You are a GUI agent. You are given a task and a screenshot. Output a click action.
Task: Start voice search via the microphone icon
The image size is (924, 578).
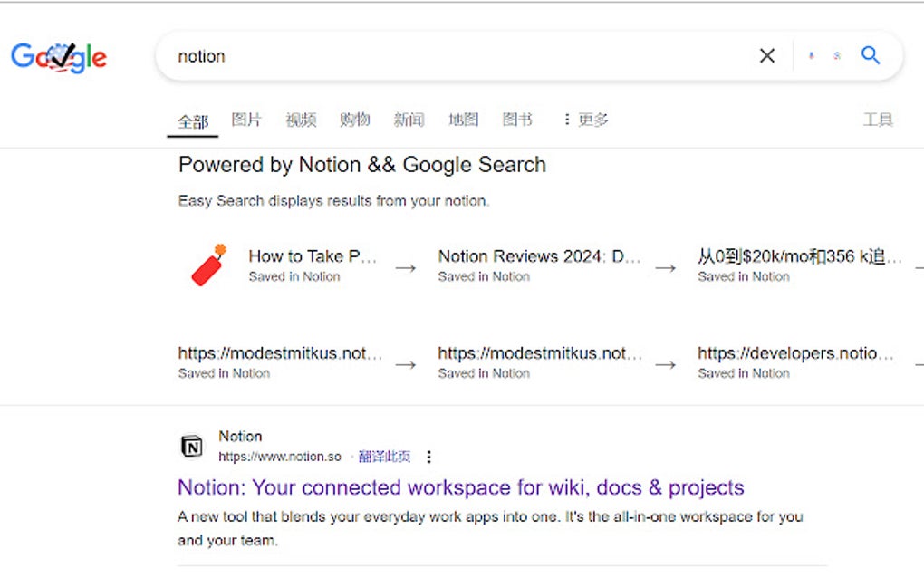point(811,55)
